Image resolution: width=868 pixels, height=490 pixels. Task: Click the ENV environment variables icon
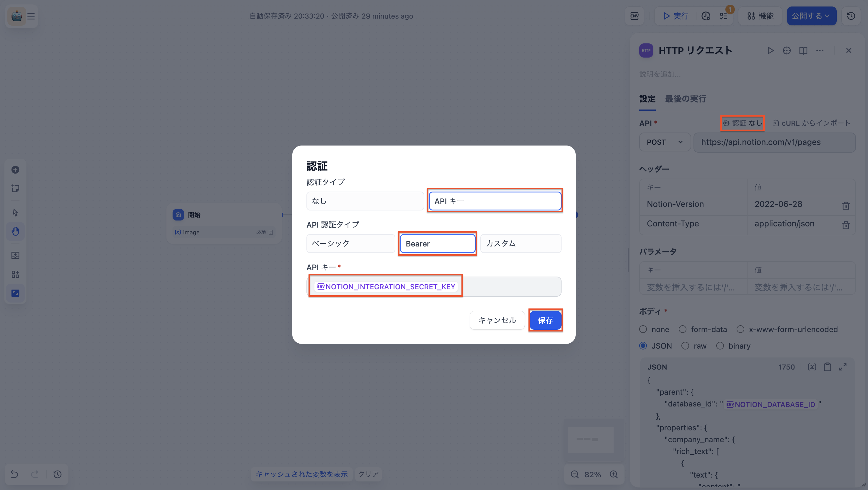pos(634,16)
